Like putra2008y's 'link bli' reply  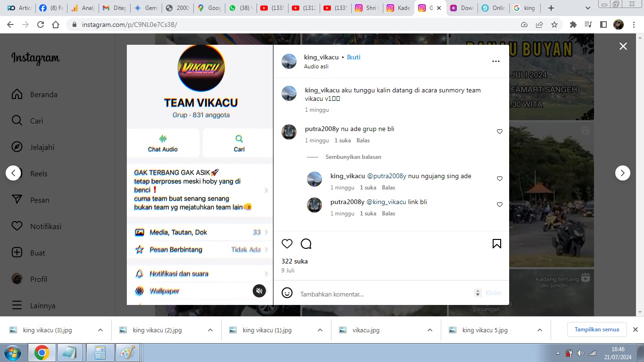pyautogui.click(x=500, y=205)
